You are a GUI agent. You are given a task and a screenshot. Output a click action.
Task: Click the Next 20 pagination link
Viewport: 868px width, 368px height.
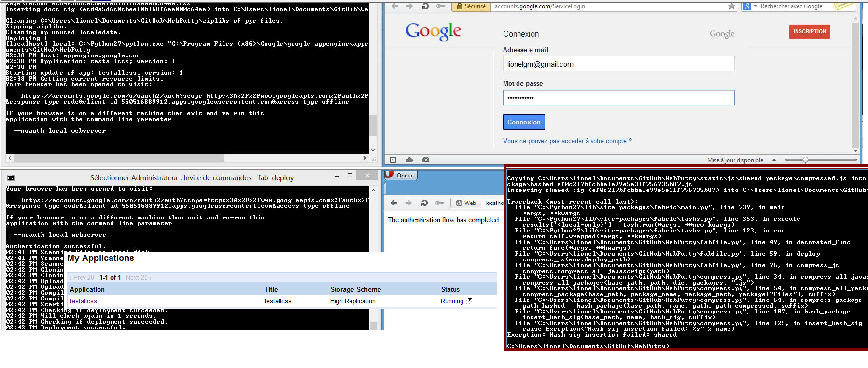(x=139, y=278)
